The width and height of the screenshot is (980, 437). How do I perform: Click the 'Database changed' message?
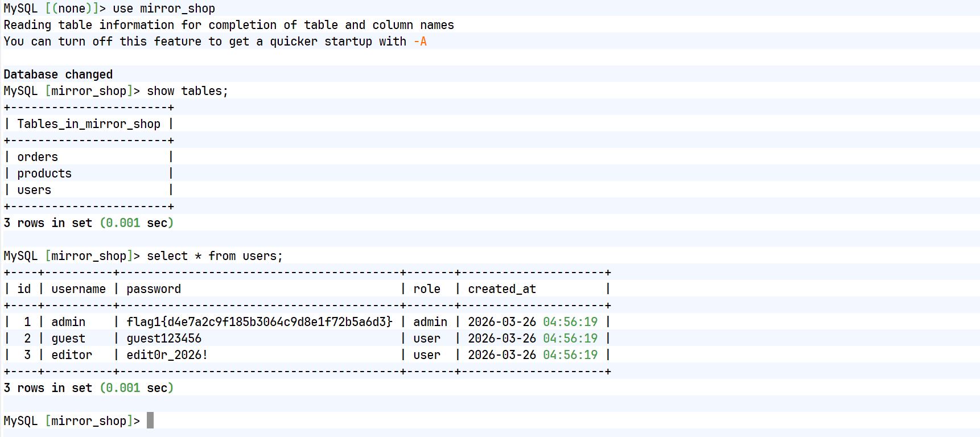point(58,75)
